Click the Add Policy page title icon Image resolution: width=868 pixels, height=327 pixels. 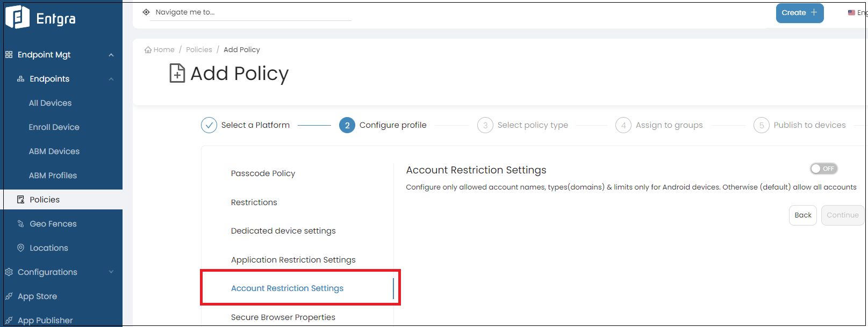point(177,73)
